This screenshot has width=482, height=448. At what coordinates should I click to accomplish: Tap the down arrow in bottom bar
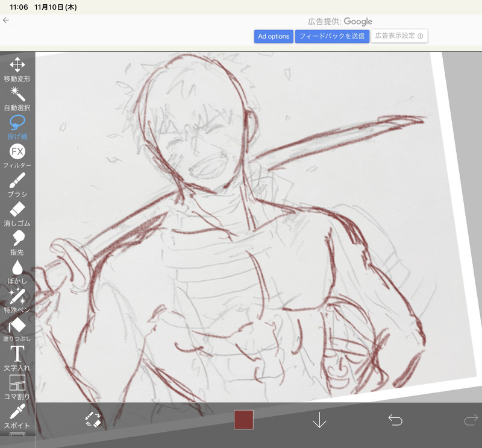pyautogui.click(x=319, y=420)
